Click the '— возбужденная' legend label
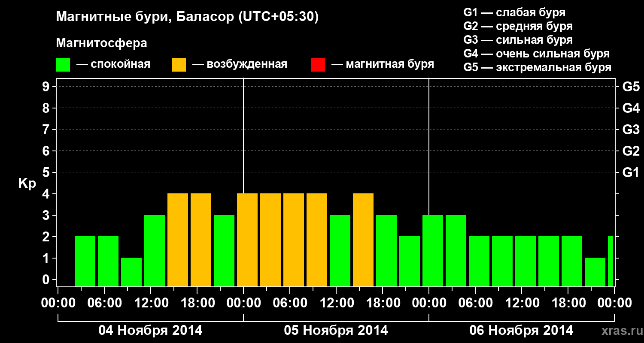644x343 pixels. click(240, 65)
